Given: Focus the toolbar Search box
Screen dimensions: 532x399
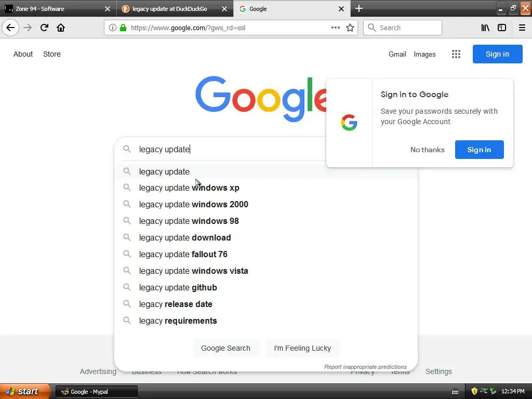Looking at the screenshot, I should coord(403,28).
